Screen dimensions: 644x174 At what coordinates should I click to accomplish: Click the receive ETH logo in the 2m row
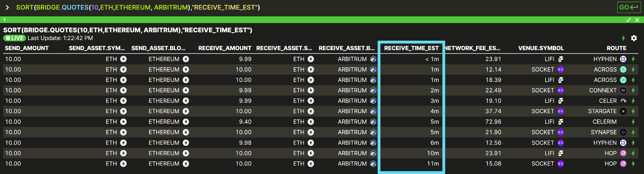311,90
